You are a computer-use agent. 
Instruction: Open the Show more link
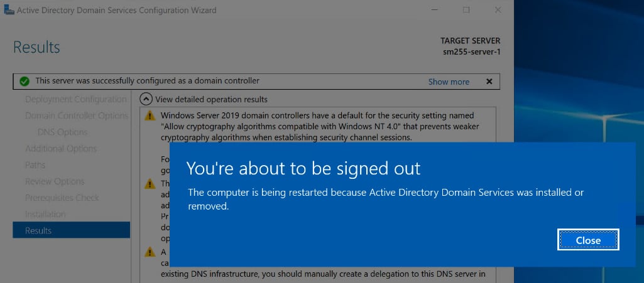(x=449, y=82)
